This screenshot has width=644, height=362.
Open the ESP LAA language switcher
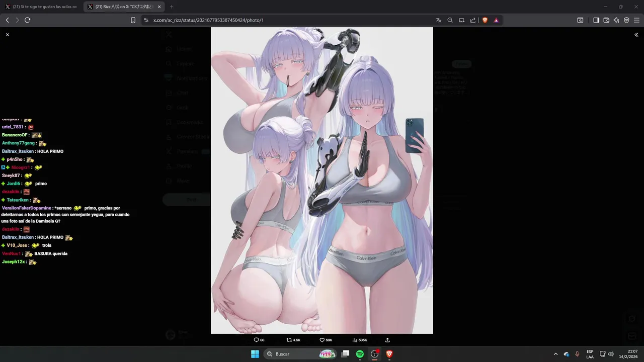pyautogui.click(x=590, y=354)
